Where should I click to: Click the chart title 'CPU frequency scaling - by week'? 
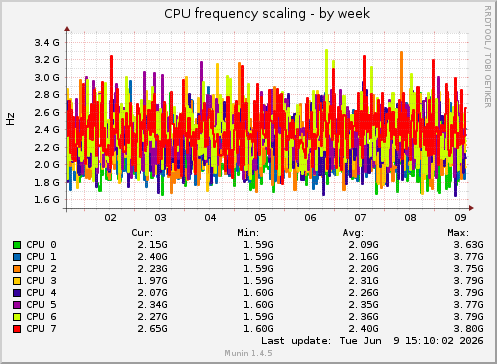[267, 14]
